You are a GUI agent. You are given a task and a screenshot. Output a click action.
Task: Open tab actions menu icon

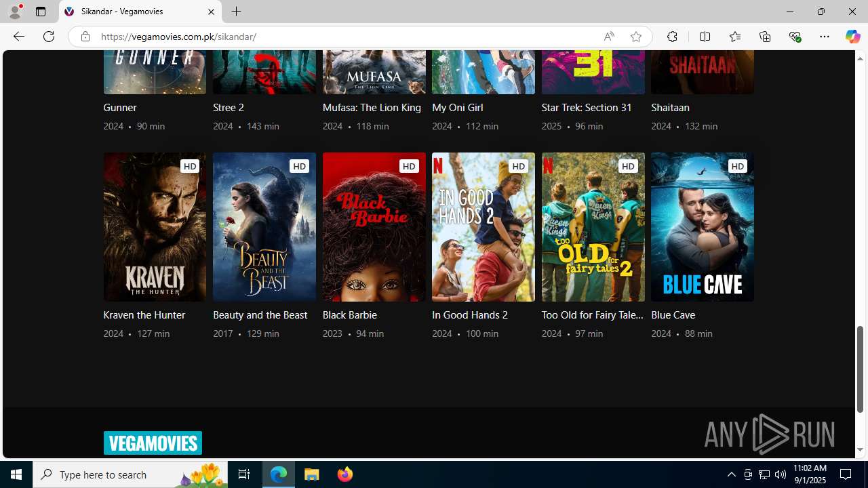41,12
